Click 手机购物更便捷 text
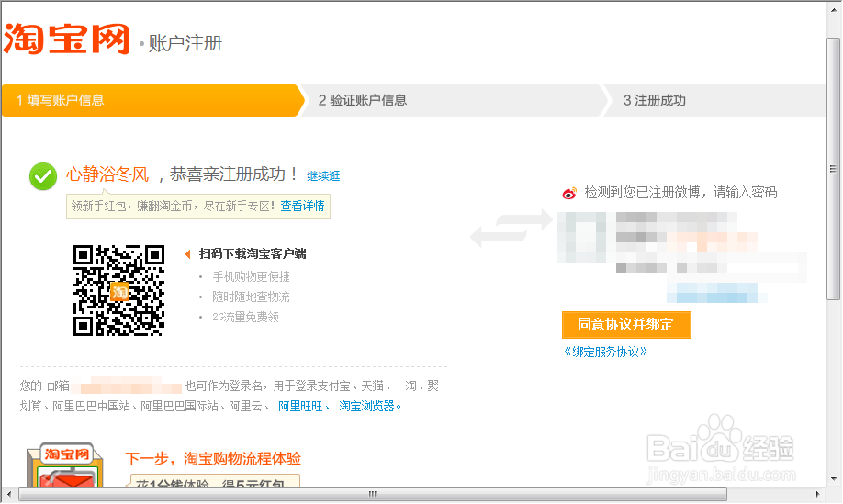 point(251,276)
